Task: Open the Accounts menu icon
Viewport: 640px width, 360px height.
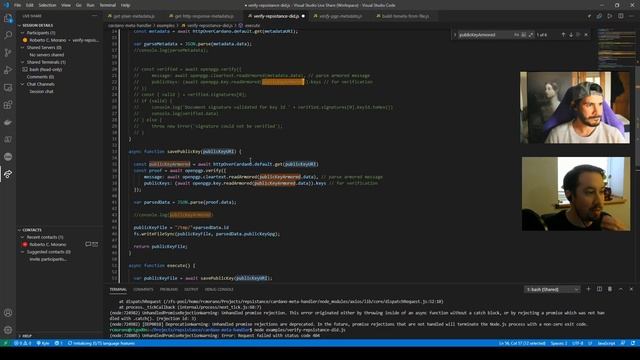Action: click(8, 313)
